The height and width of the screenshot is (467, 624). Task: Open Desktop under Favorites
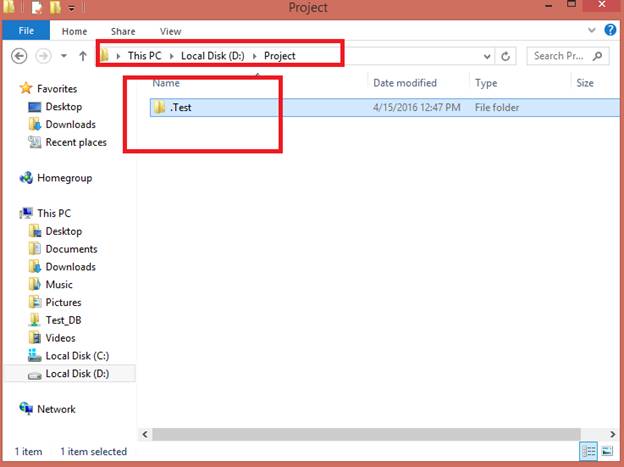(64, 107)
